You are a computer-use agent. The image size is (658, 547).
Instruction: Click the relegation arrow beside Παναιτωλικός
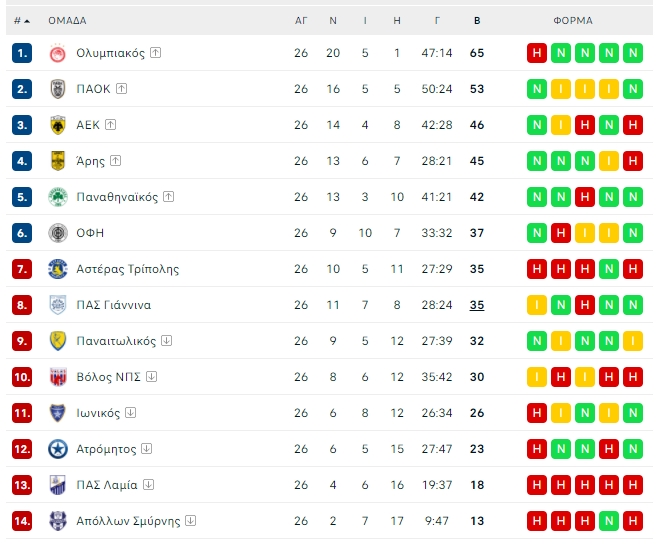166,340
